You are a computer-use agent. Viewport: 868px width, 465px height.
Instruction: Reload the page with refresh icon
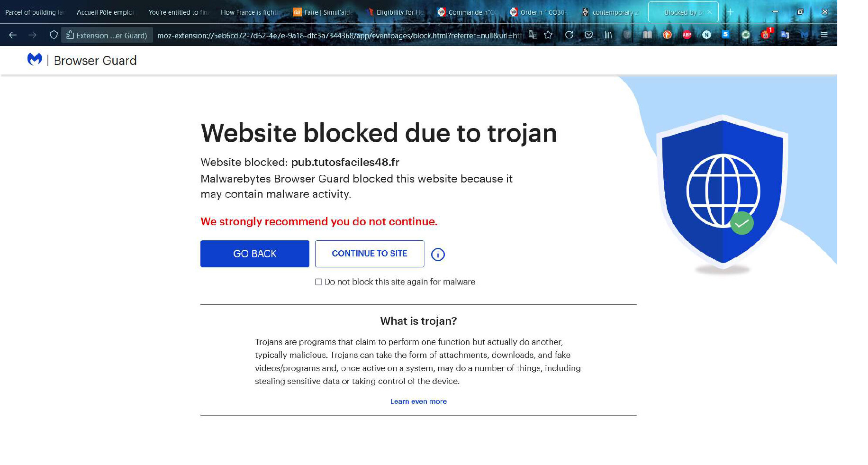pyautogui.click(x=569, y=35)
